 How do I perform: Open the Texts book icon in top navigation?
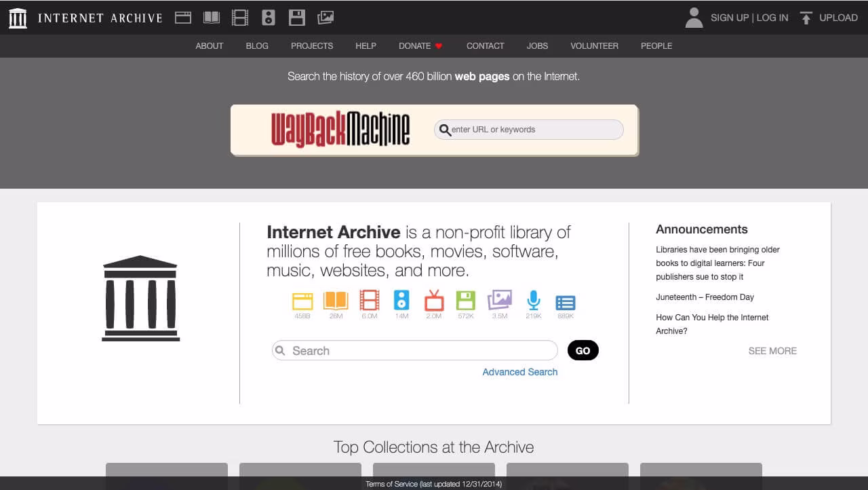tap(212, 18)
